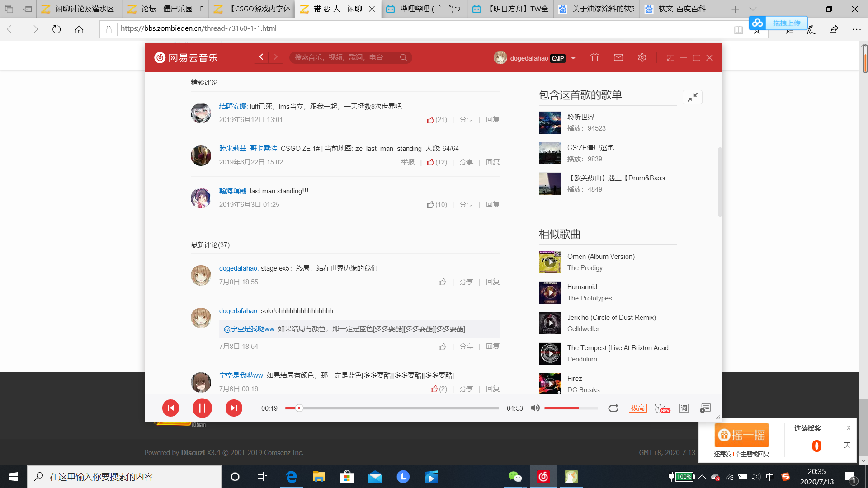Open the 极高 audio quality selector
Viewport: 868px width, 488px height.
637,408
